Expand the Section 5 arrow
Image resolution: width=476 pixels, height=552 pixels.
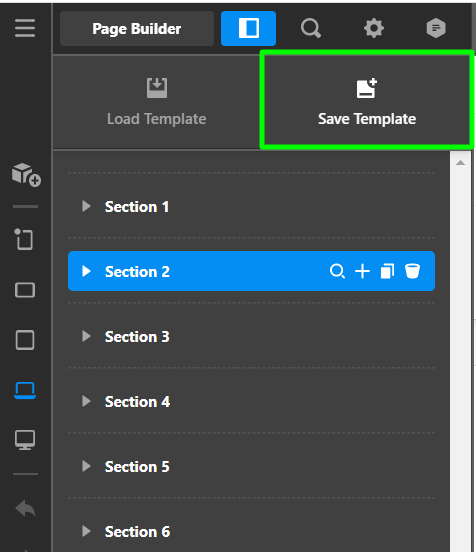coord(86,466)
